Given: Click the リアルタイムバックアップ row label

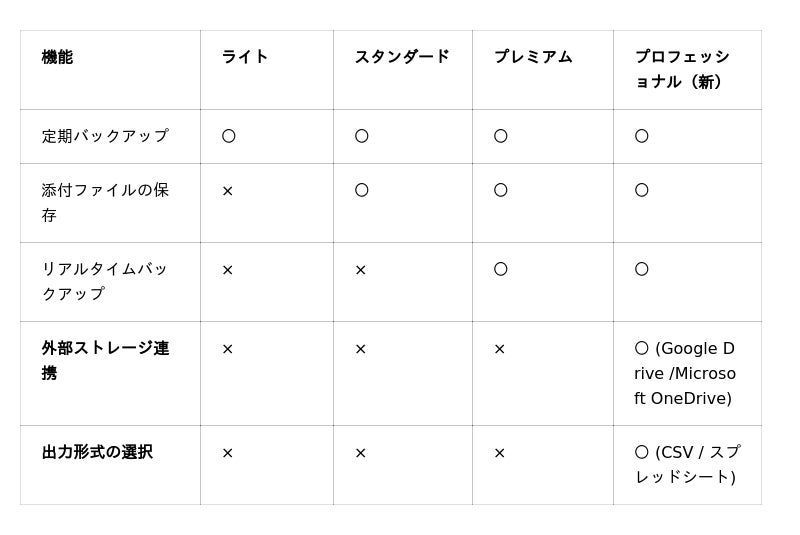Looking at the screenshot, I should click(x=105, y=281).
